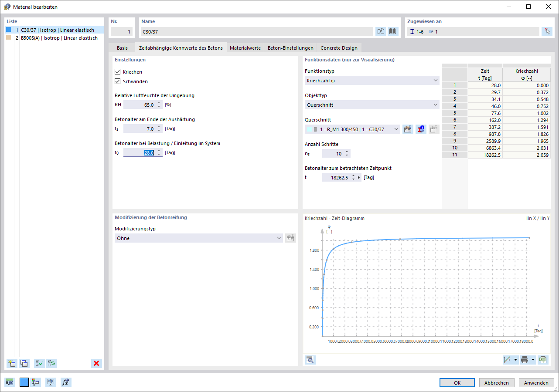
Task: Select the Zeitabhängige Kennwerte des Betons tab
Action: (x=181, y=48)
